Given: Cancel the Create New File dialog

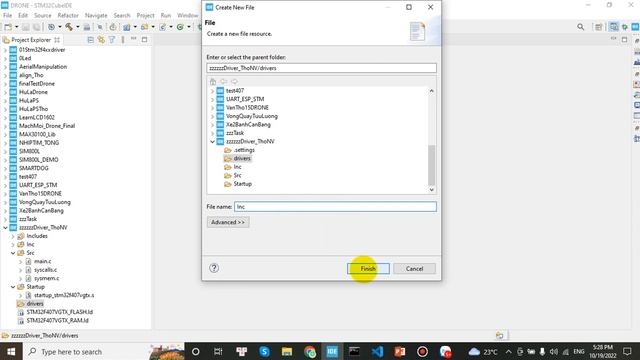Looking at the screenshot, I should [414, 269].
